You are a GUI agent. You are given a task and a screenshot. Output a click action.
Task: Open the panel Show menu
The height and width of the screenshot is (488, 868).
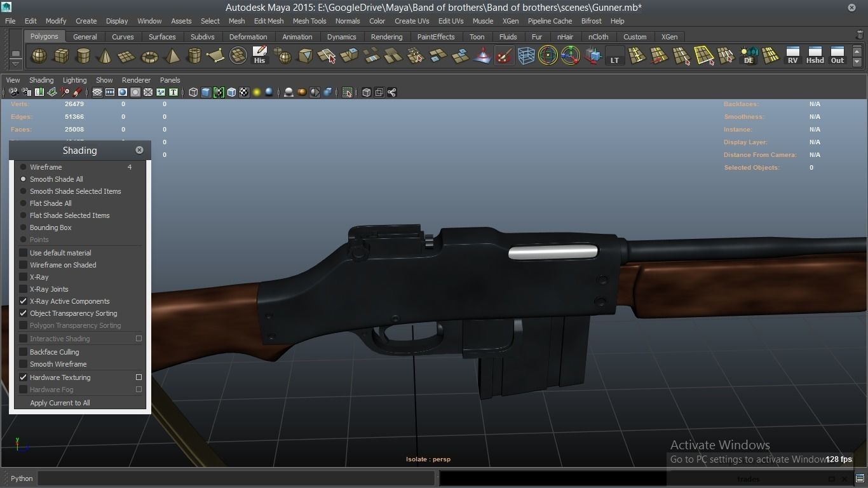[x=104, y=80]
